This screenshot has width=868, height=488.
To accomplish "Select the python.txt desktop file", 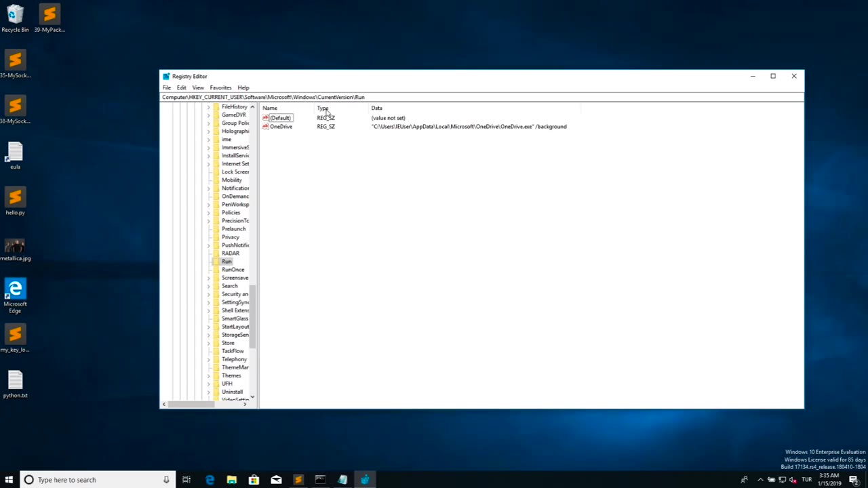I will pos(15,384).
